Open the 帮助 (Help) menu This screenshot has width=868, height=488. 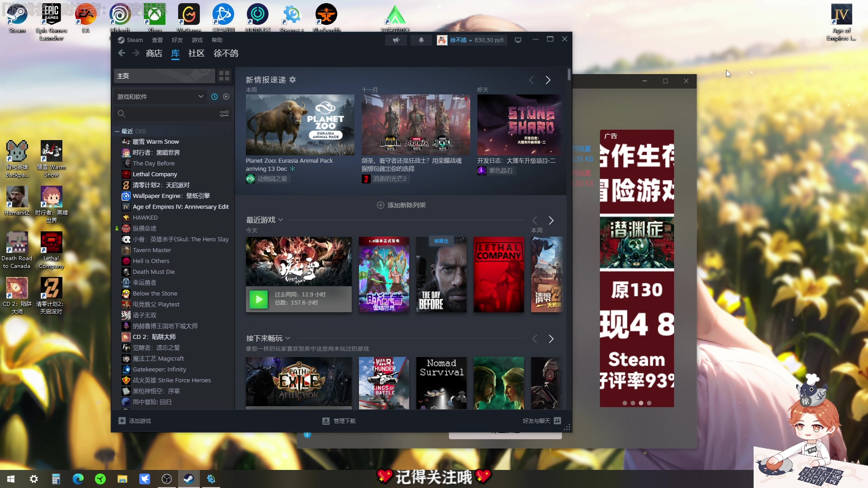[217, 40]
